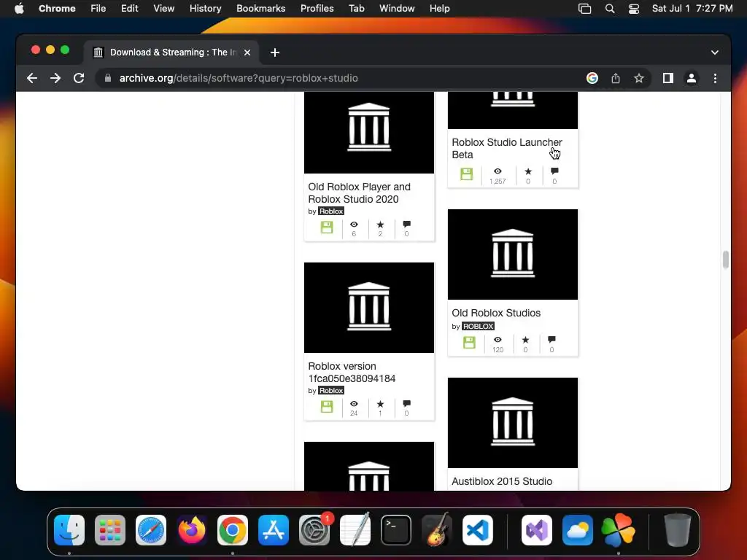This screenshot has width=747, height=560.
Task: Open Control Center in menu bar
Action: pos(634,8)
